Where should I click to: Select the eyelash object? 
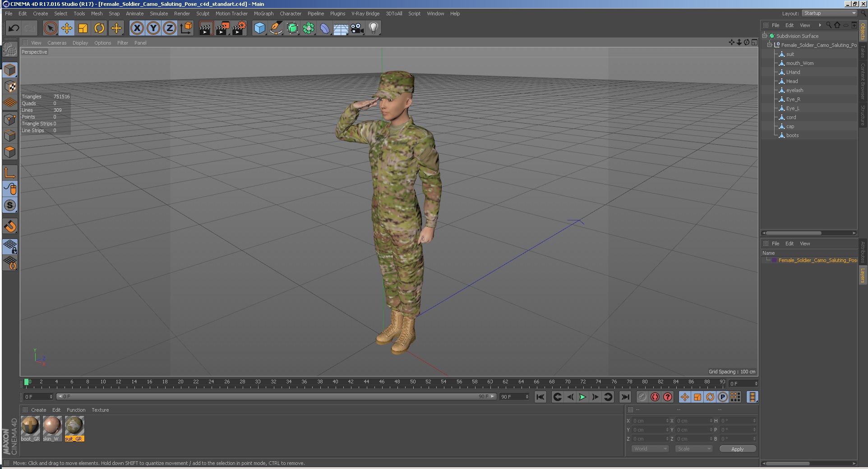coord(794,90)
